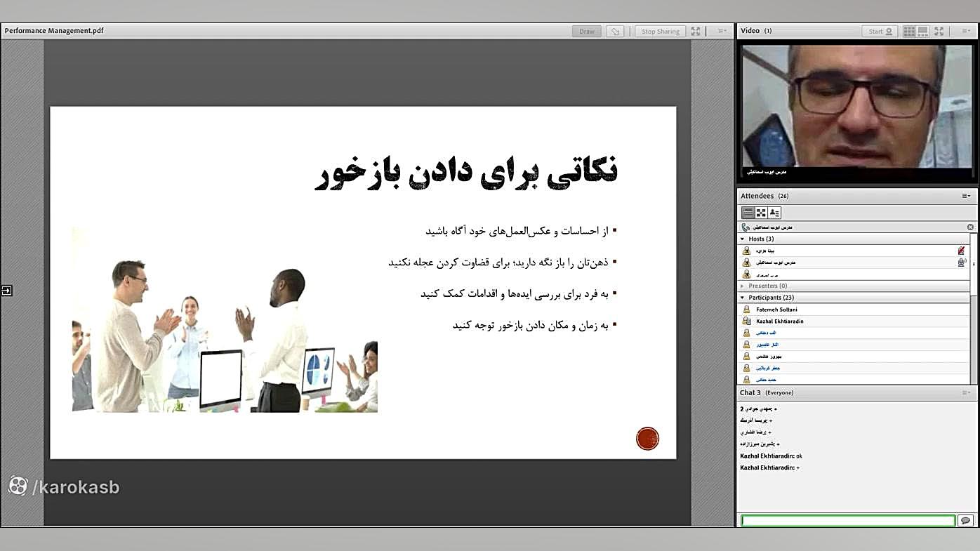Viewport: 980px width, 551px height.
Task: Click muted microphone icon of first host
Action: (961, 251)
